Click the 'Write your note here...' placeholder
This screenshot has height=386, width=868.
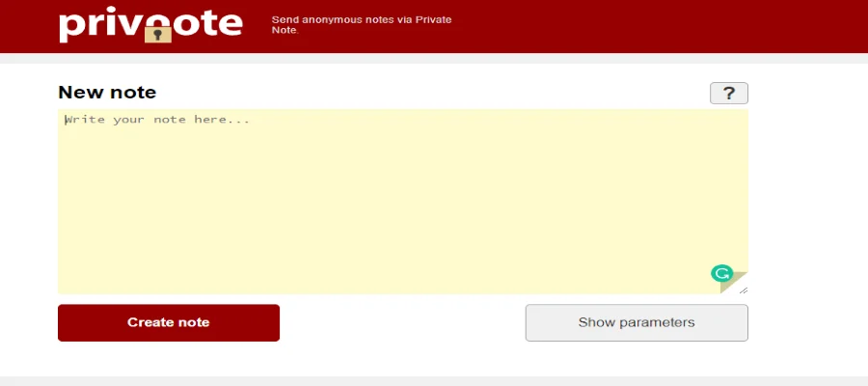158,120
